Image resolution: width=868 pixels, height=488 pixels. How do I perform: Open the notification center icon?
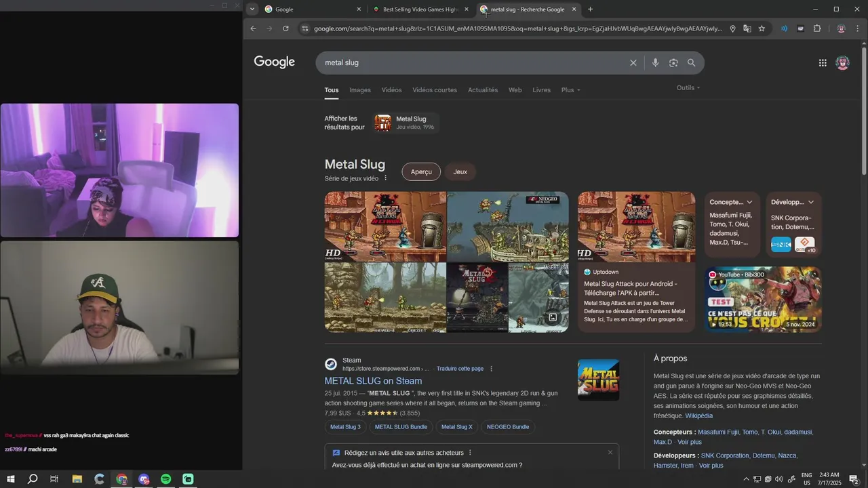tap(854, 479)
